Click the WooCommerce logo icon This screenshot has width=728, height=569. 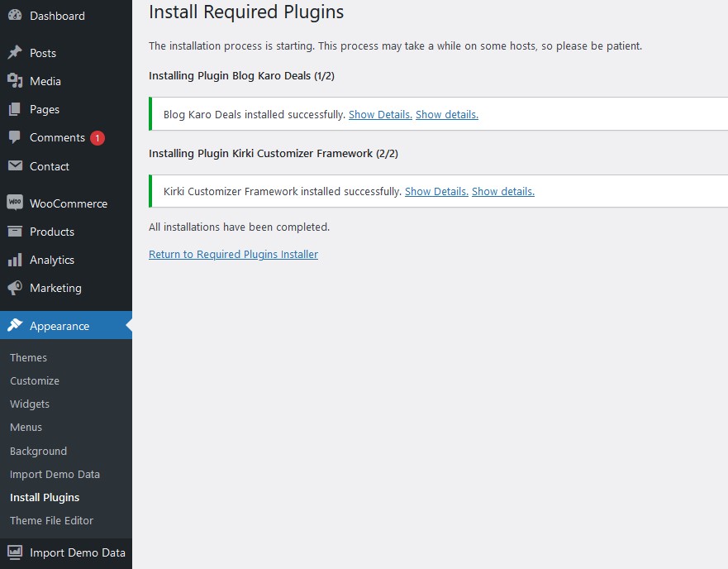(x=15, y=203)
